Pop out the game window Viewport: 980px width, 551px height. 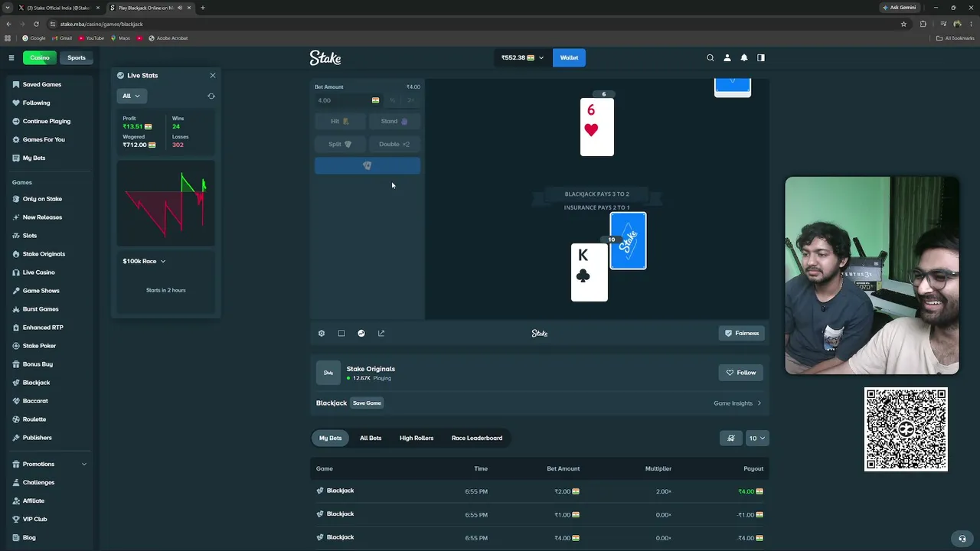tap(381, 333)
